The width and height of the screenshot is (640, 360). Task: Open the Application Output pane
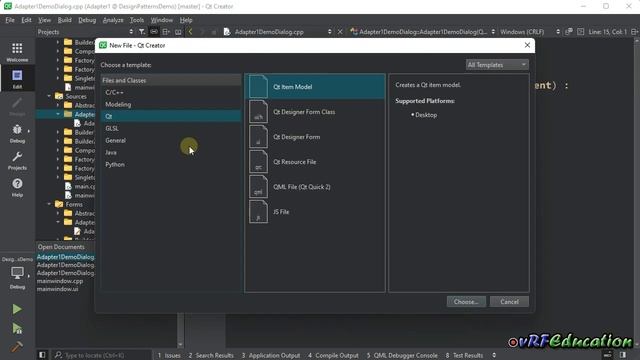271,356
